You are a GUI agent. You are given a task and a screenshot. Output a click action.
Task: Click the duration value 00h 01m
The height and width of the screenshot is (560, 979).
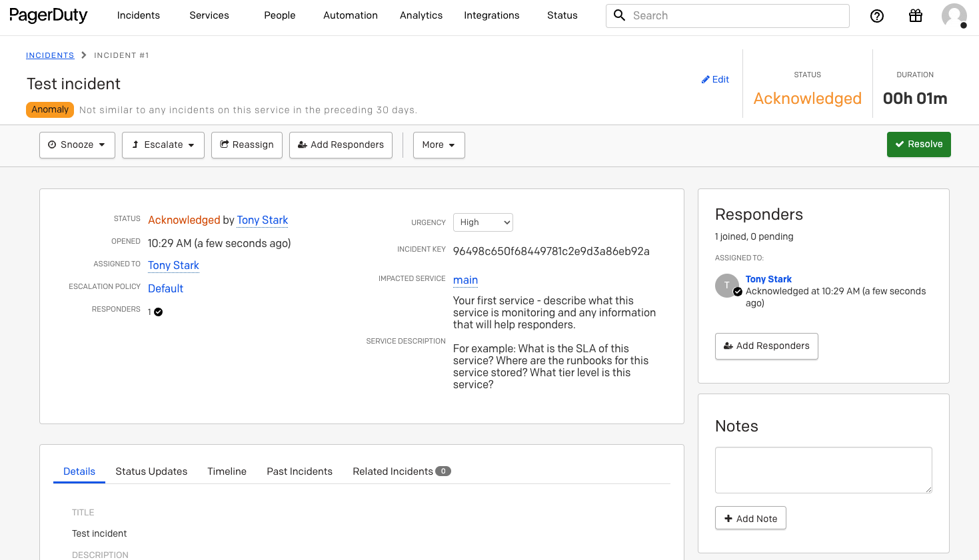pyautogui.click(x=915, y=99)
